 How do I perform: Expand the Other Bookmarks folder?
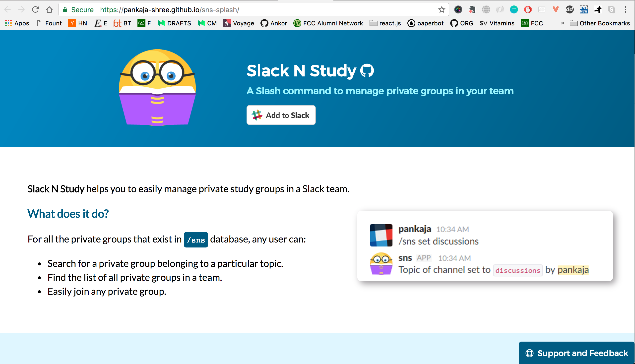pos(600,23)
